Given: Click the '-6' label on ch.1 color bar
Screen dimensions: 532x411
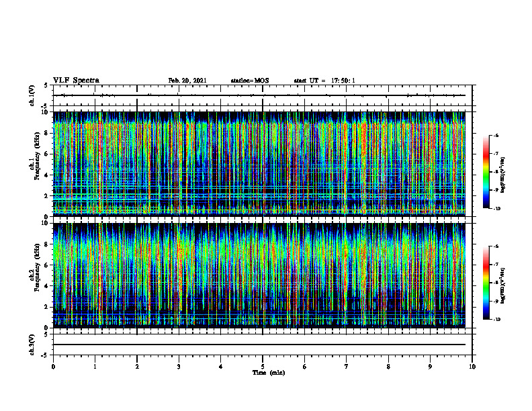Looking at the screenshot, I should [496, 135].
